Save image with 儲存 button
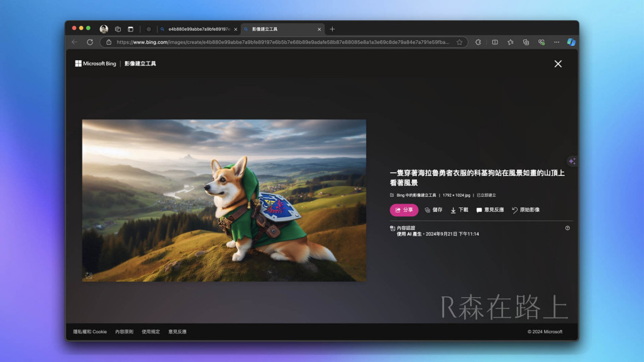The width and height of the screenshot is (644, 362). pyautogui.click(x=433, y=210)
